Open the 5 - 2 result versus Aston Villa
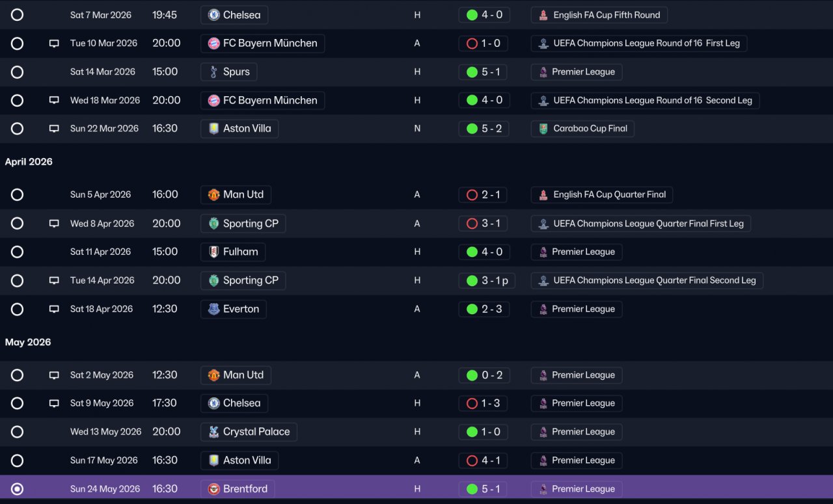 484,129
